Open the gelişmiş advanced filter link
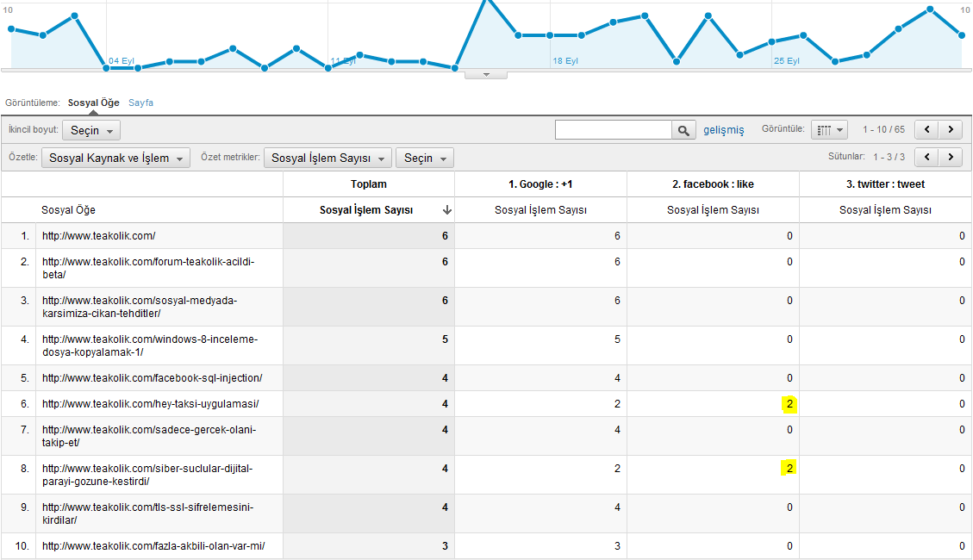The width and height of the screenshot is (973, 560). click(723, 130)
